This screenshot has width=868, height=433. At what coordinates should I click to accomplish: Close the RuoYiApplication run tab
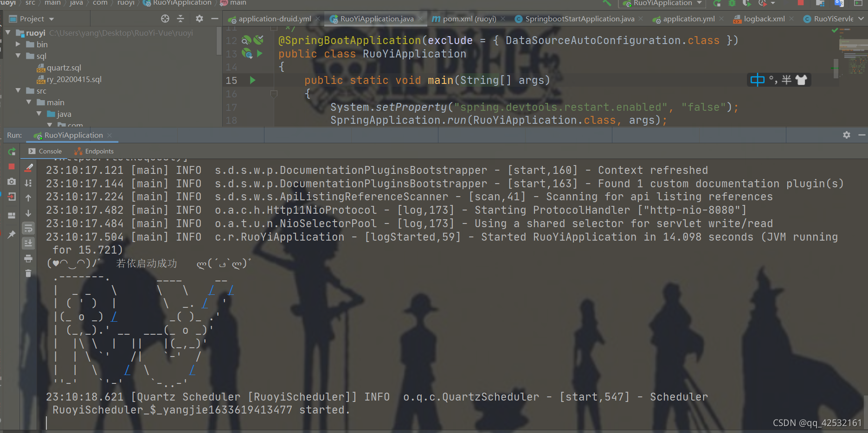110,135
